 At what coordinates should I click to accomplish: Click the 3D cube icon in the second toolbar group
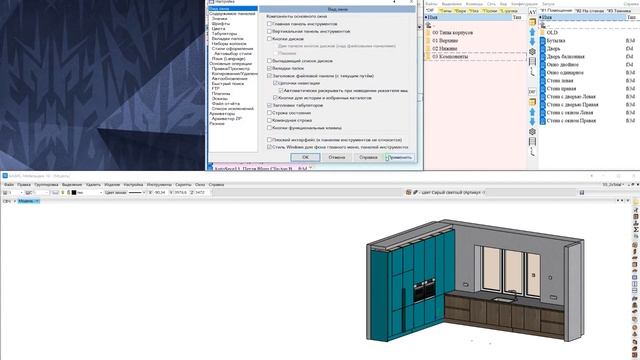(x=532, y=132)
